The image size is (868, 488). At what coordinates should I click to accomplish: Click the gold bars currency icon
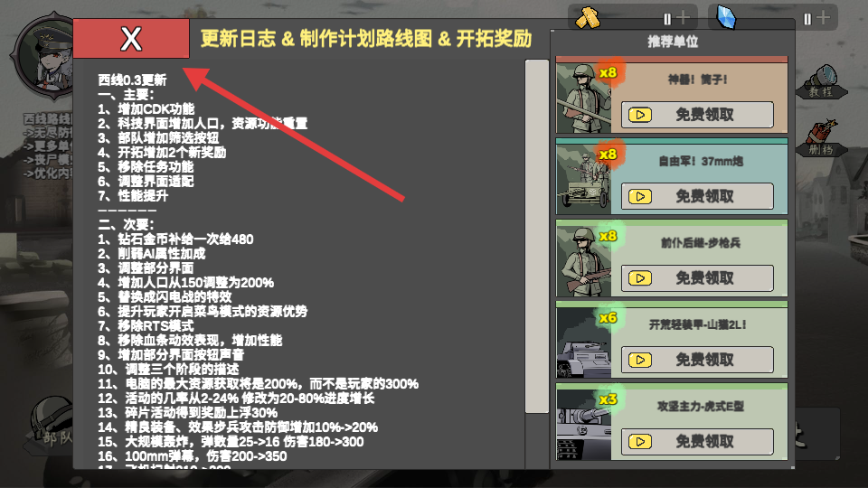tap(588, 18)
